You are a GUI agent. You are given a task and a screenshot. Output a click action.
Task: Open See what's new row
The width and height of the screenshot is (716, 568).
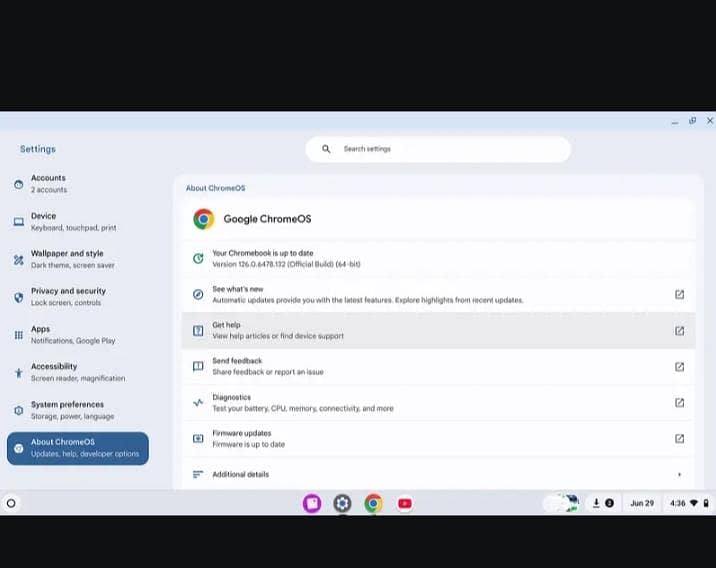(438, 295)
